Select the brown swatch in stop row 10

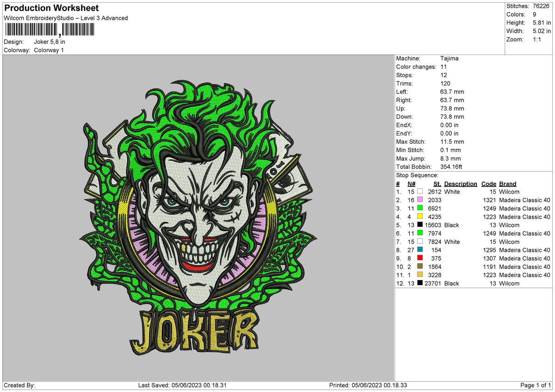point(420,266)
